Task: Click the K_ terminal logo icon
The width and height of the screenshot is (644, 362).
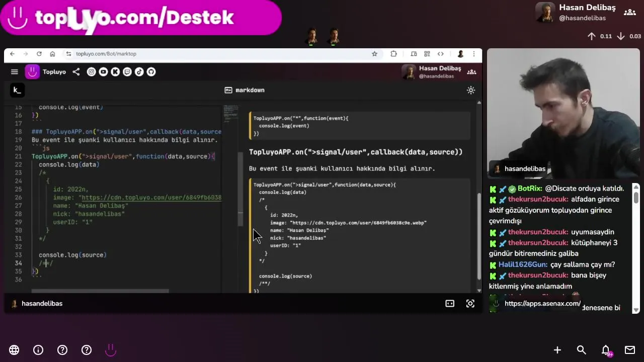Action: [x=17, y=90]
